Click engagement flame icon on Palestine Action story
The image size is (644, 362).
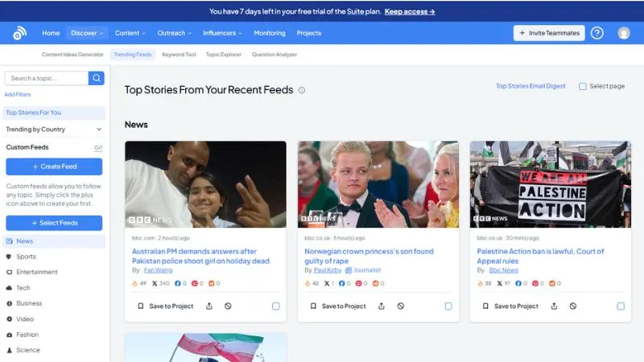click(480, 283)
